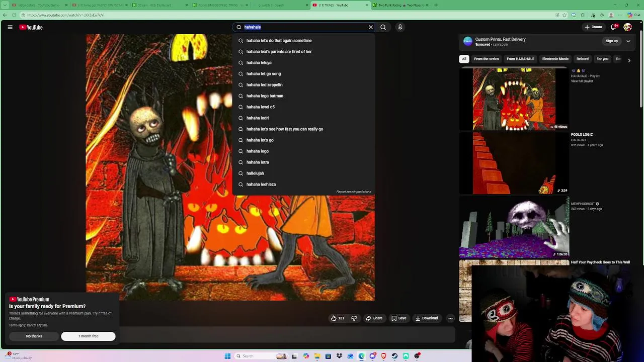
Task: Share the video
Action: 374,318
